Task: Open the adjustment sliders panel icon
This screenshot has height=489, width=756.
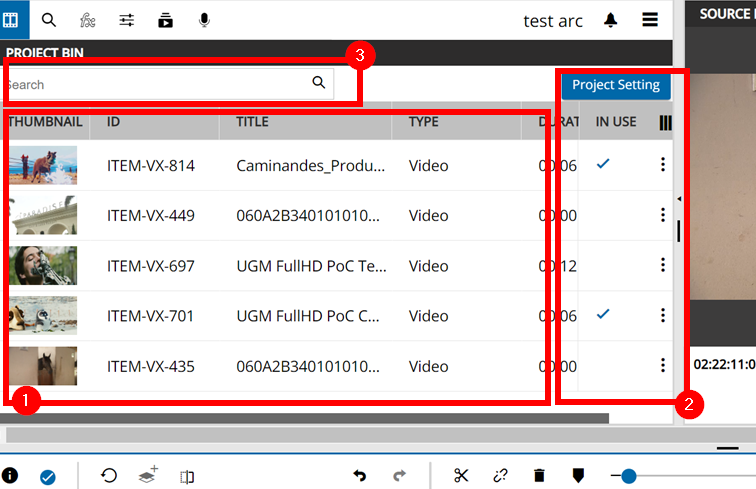Action: click(x=127, y=19)
